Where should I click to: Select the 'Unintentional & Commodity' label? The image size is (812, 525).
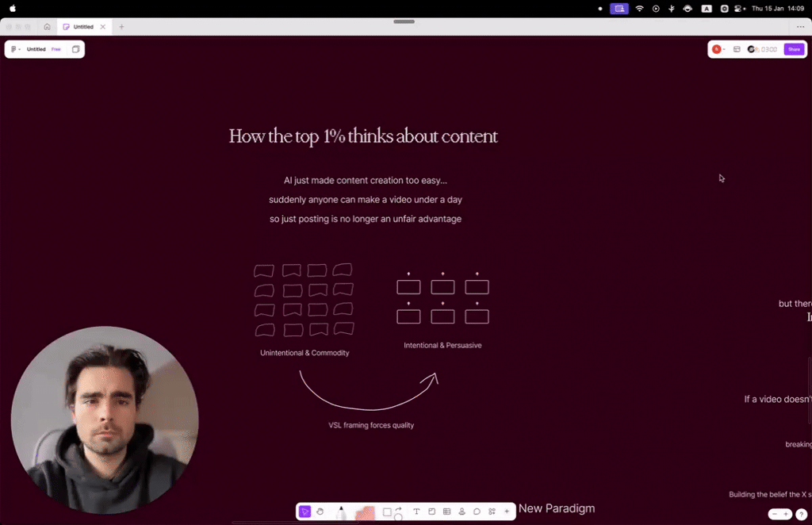[304, 353]
